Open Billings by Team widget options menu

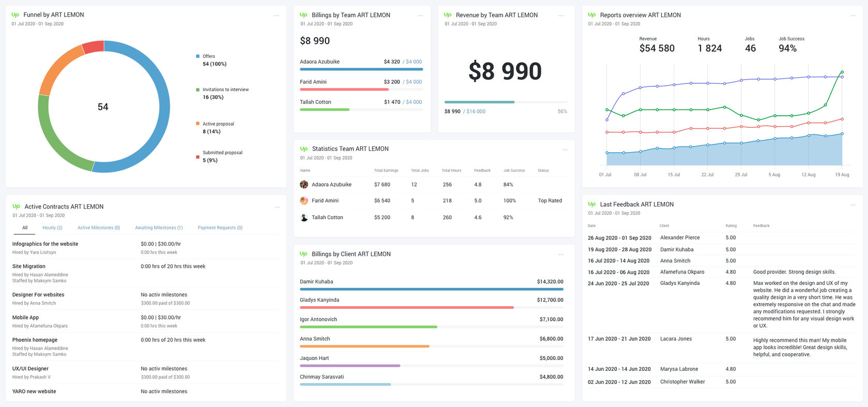[x=421, y=16]
